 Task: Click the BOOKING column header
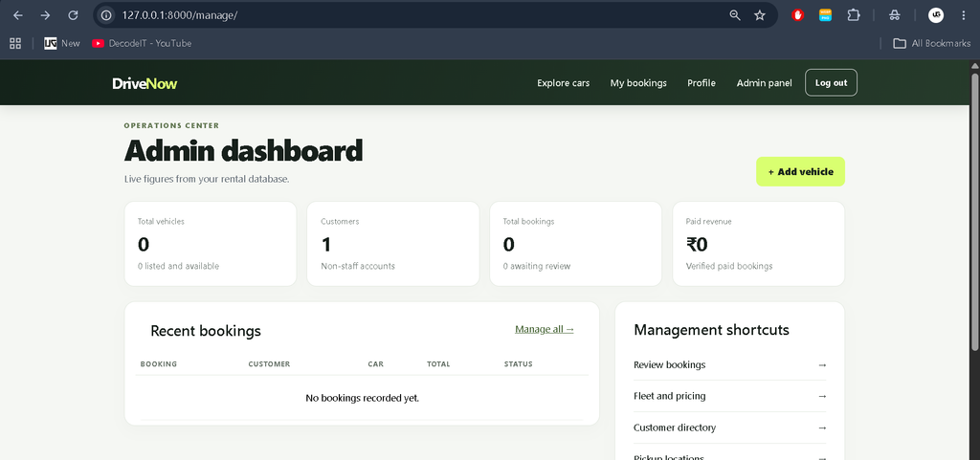[159, 363]
